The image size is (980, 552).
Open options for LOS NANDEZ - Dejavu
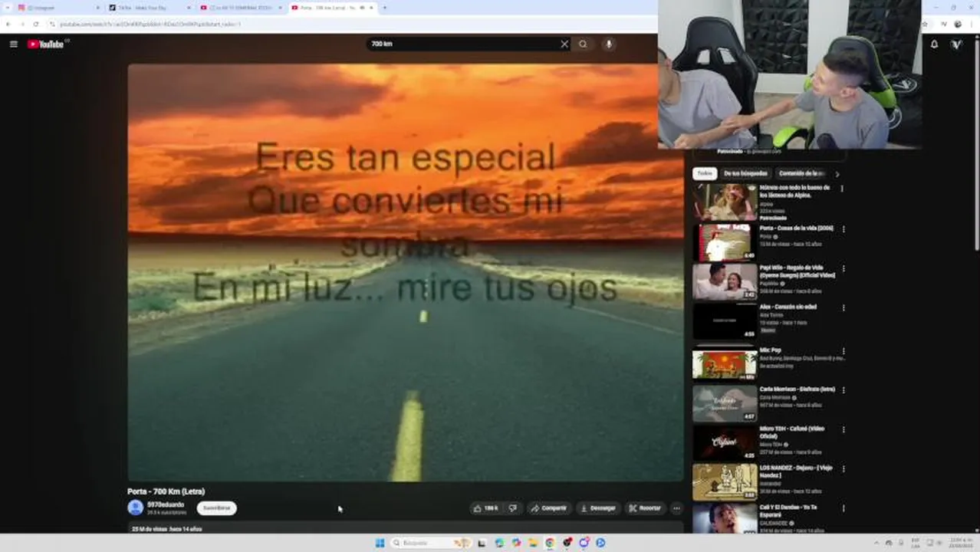pos(844,469)
